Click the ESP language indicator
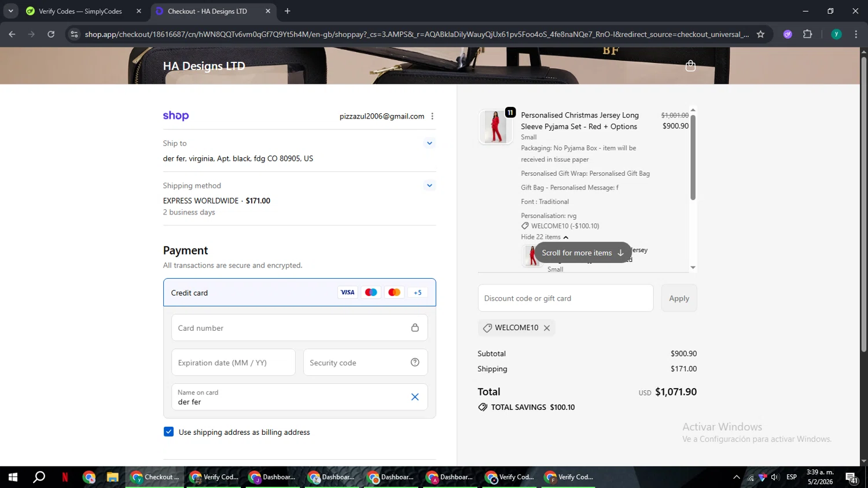The image size is (868, 488). pyautogui.click(x=792, y=477)
